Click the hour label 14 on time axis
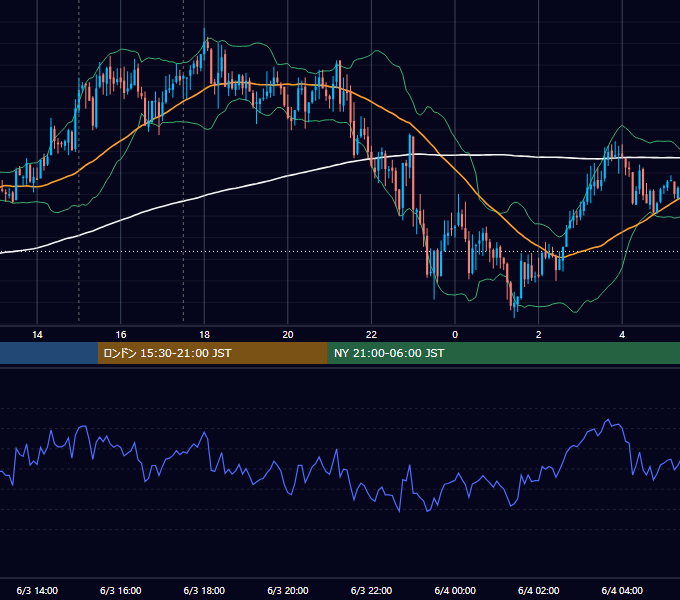Screen dimensions: 680x600 (37, 335)
